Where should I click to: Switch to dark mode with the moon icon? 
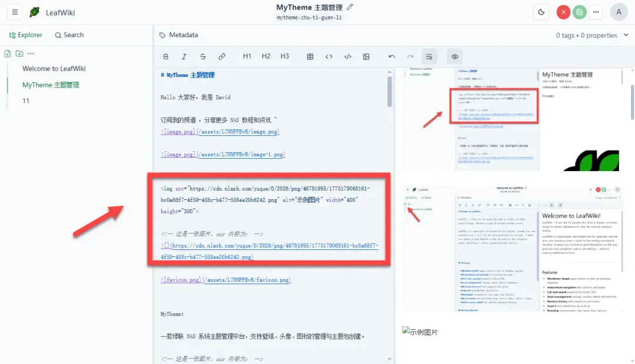[x=541, y=12]
